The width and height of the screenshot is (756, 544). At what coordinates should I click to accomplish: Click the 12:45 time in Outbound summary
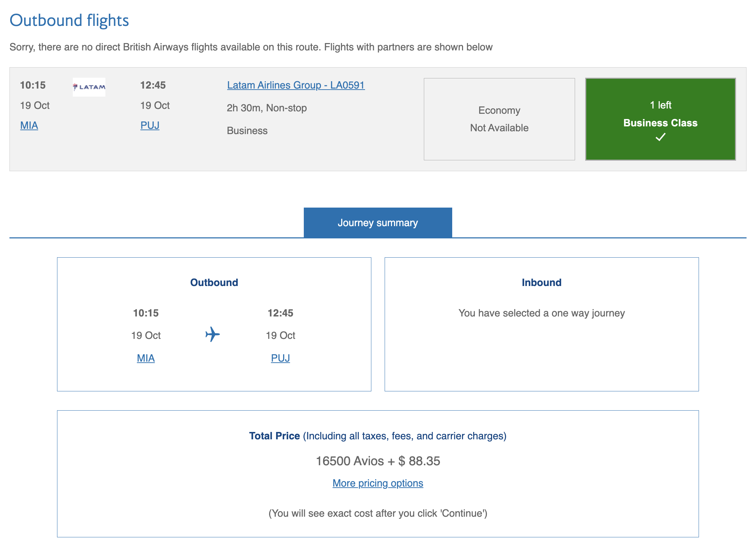(x=280, y=313)
